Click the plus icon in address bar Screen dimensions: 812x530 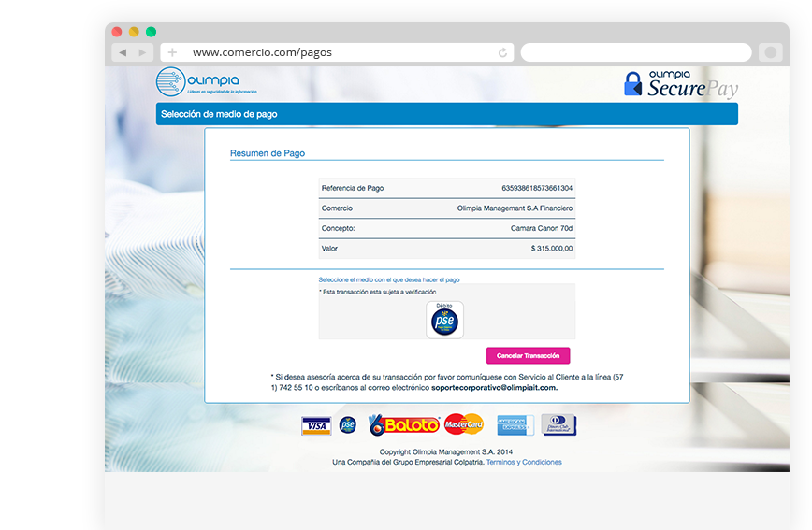[172, 53]
